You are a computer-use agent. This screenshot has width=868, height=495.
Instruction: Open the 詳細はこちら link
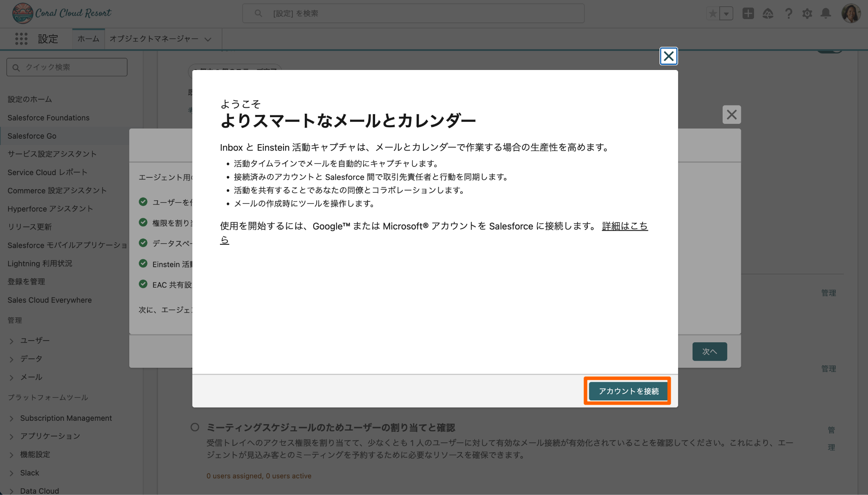[624, 226]
